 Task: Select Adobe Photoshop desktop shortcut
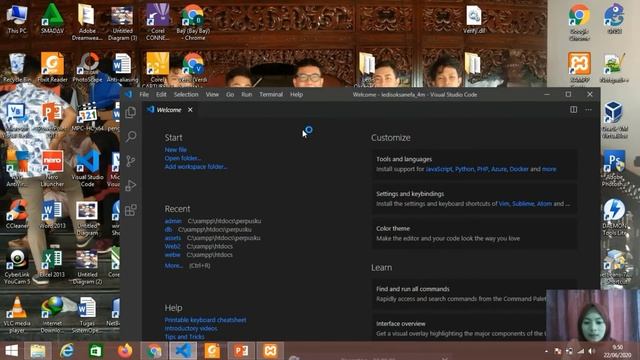point(614,168)
